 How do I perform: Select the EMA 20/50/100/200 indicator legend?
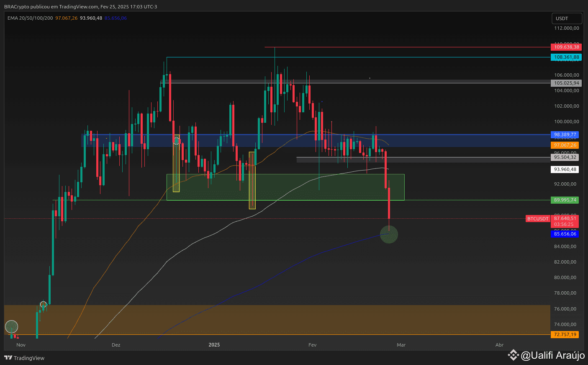[30, 18]
